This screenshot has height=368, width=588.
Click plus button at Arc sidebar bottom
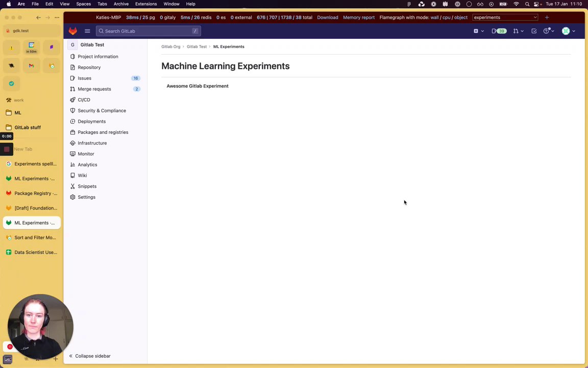tap(56, 359)
